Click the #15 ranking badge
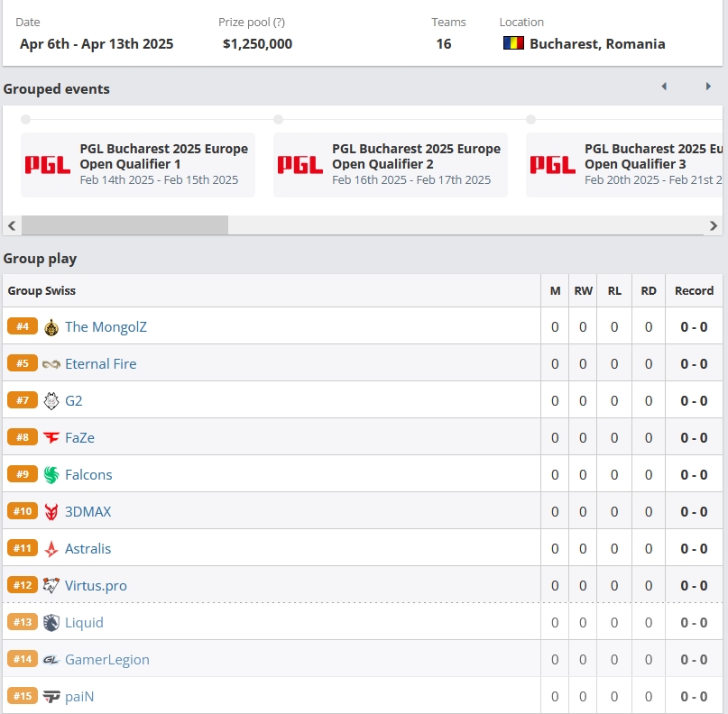The width and height of the screenshot is (728, 714). click(x=23, y=696)
